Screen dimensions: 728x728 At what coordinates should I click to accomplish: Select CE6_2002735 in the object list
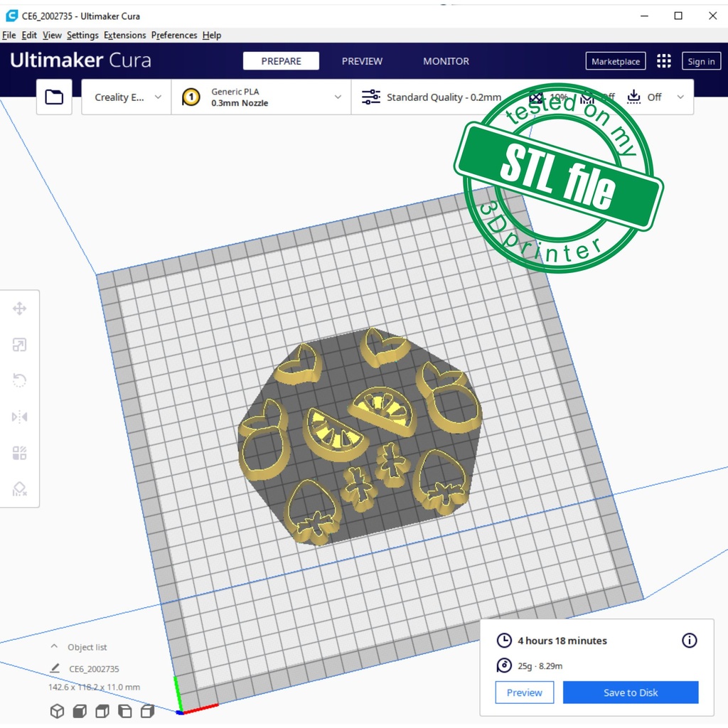tap(94, 669)
